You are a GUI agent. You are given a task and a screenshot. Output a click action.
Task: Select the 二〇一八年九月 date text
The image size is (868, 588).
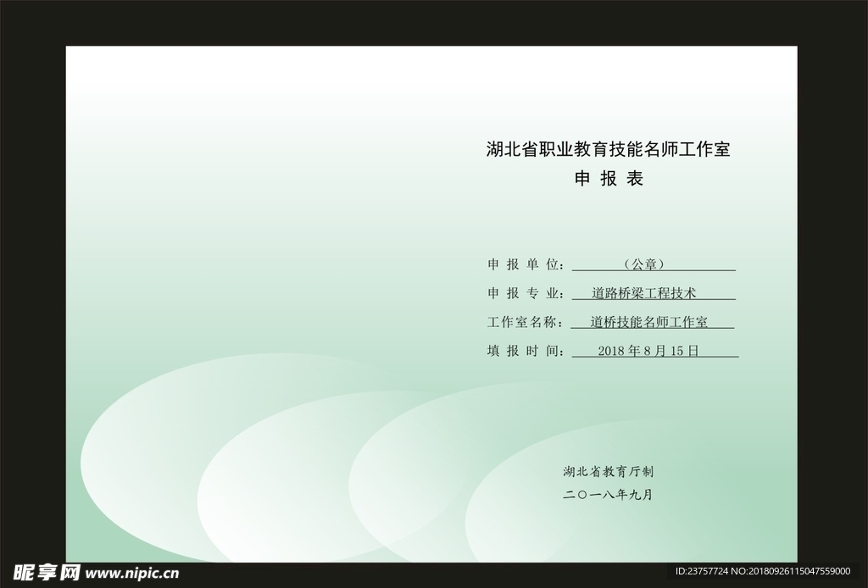point(608,495)
